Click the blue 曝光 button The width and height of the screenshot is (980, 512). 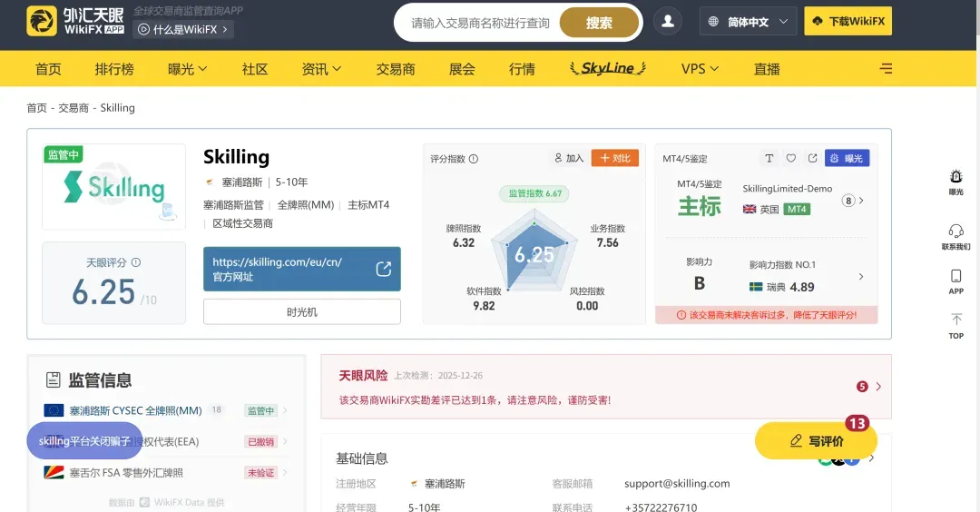847,158
